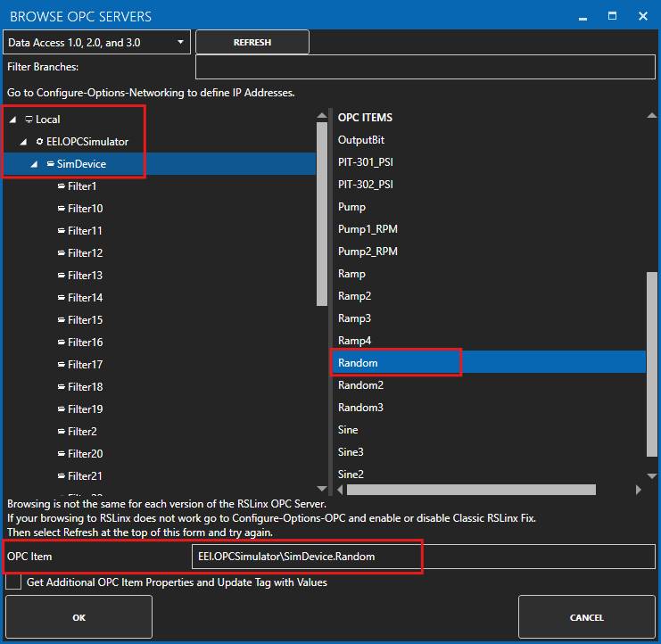Select the Filter20 tree label
This screenshot has height=644, width=661.
85,454
